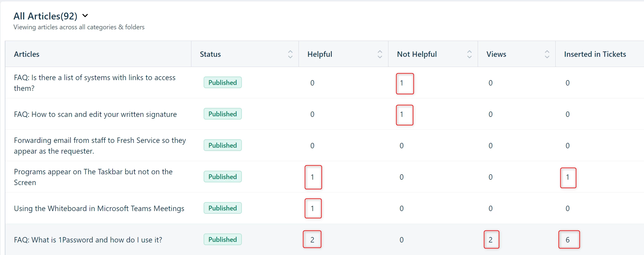Screen dimensions: 644x255
Task: Sort by the Helpful column arrows
Action: (380, 54)
